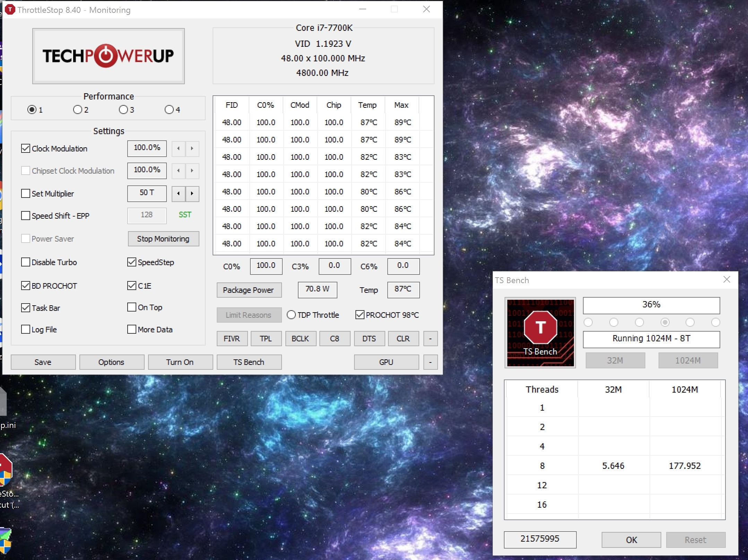Select Performance profile 2
The image size is (748, 560).
(77, 110)
